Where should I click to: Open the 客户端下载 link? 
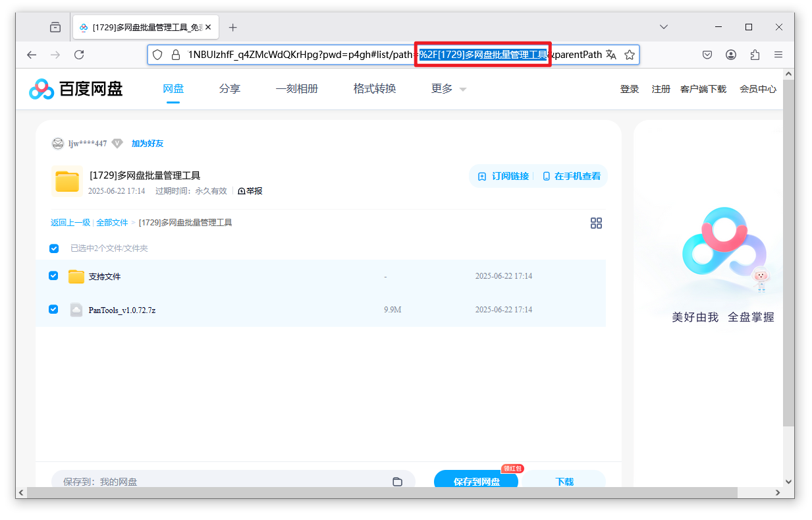703,89
